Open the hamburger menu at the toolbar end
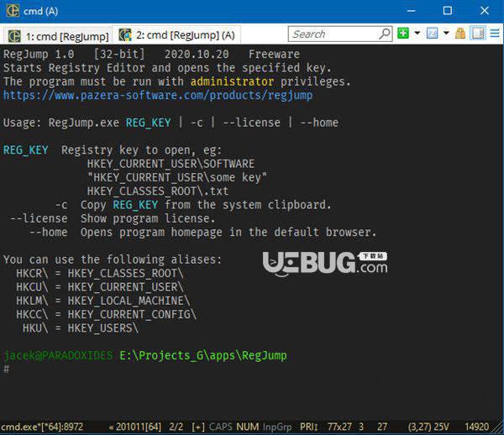504x435 pixels. [x=495, y=33]
